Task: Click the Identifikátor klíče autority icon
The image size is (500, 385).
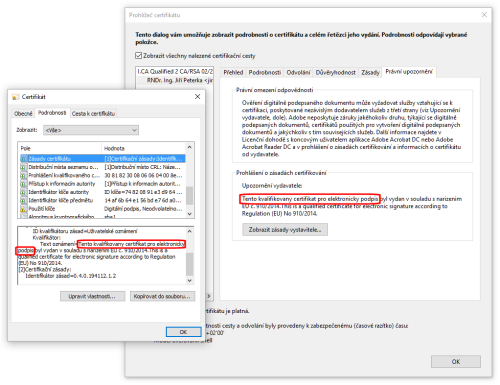Action: (x=23, y=192)
